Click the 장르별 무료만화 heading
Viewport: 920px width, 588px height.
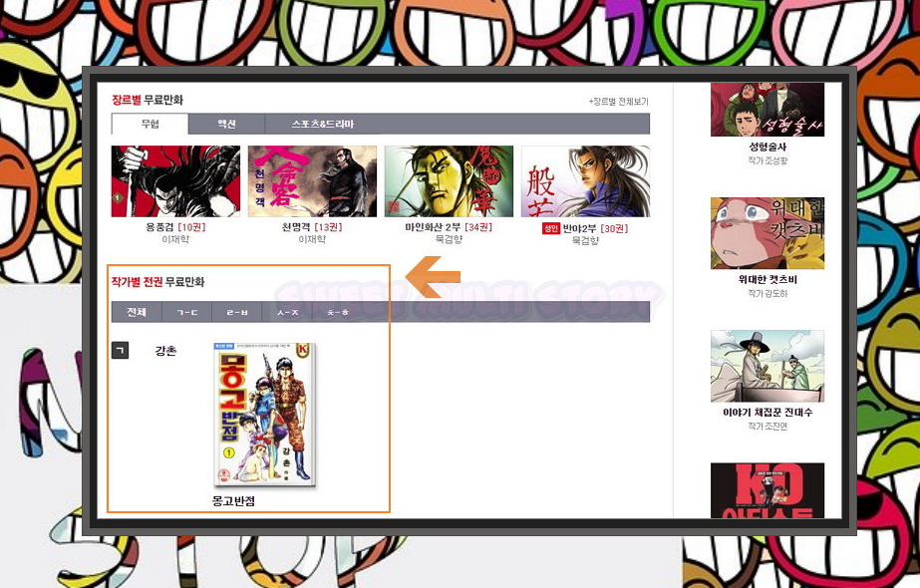148,100
